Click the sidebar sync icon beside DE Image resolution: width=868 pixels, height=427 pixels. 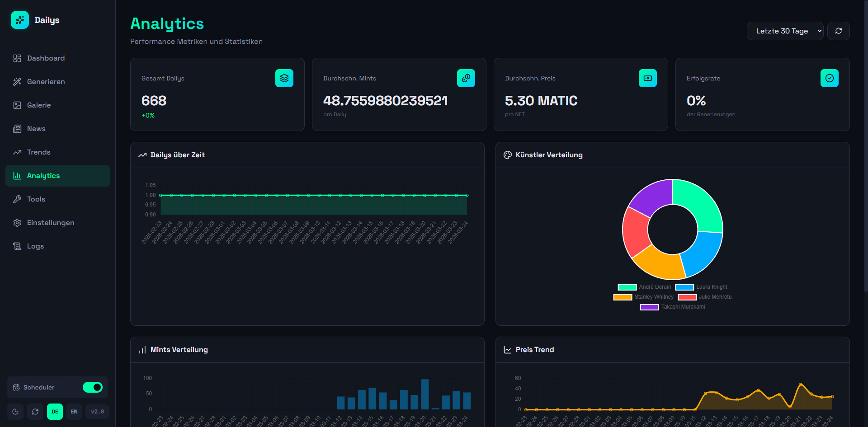35,412
